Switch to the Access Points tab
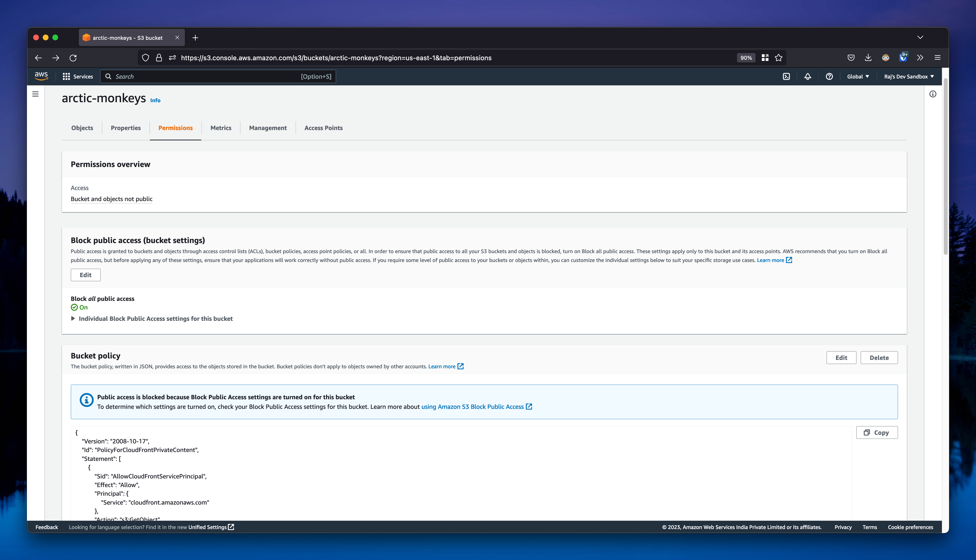 click(323, 128)
